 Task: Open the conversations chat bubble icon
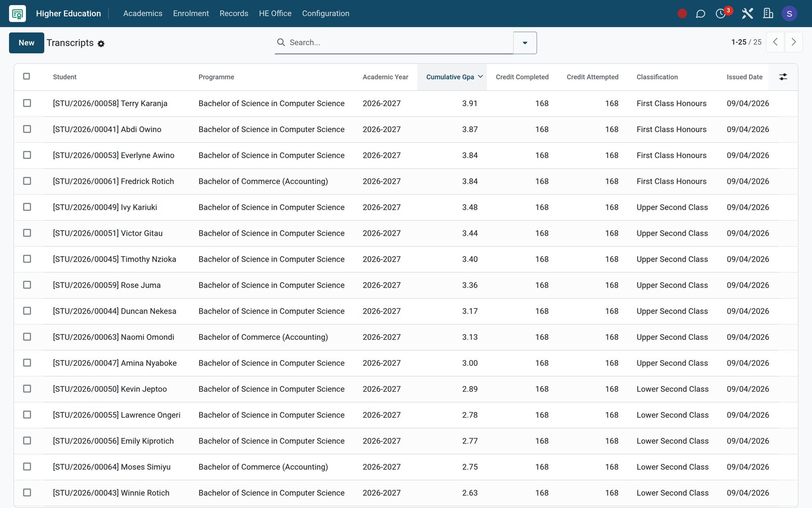(x=700, y=14)
